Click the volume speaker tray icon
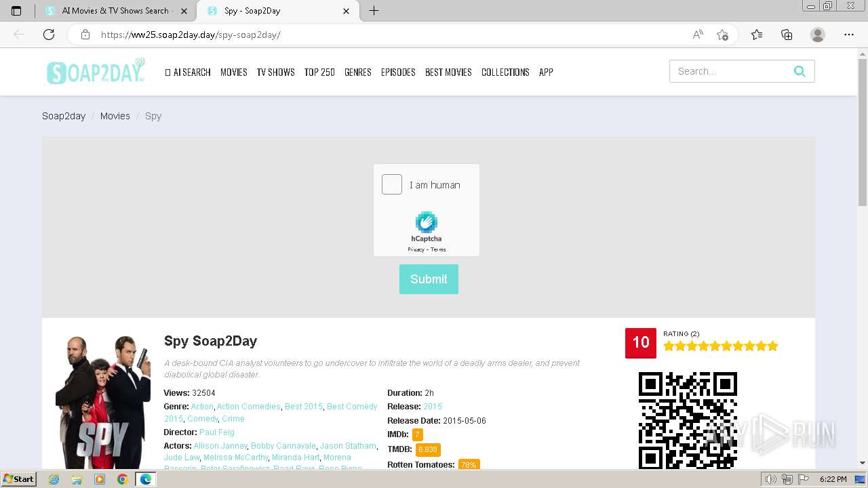This screenshot has width=868, height=488. (x=771, y=479)
